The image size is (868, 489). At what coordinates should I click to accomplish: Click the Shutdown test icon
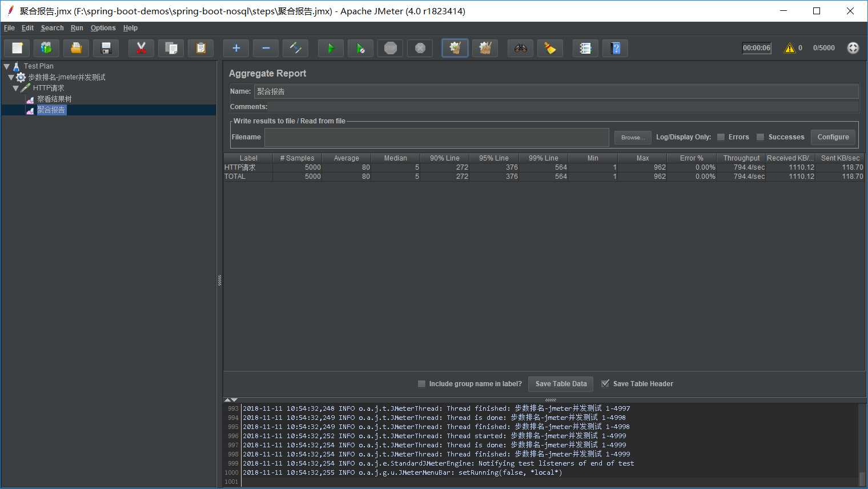[420, 48]
